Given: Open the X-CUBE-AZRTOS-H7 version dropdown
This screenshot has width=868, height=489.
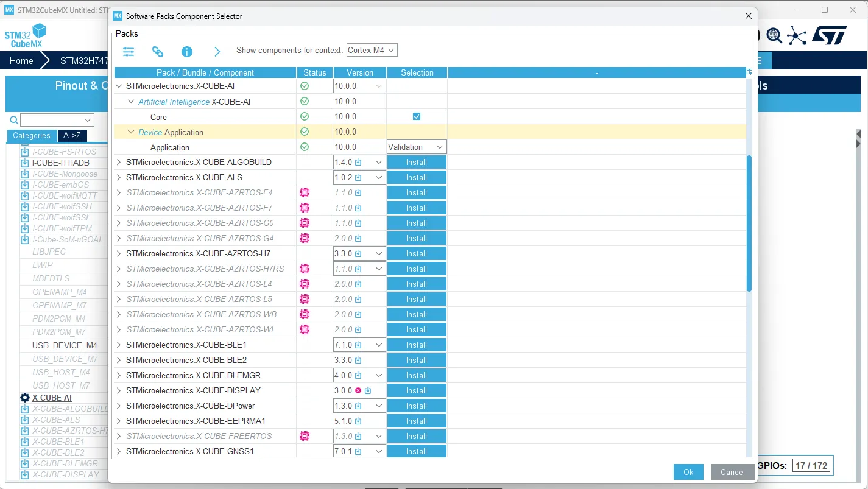Looking at the screenshot, I should [379, 253].
